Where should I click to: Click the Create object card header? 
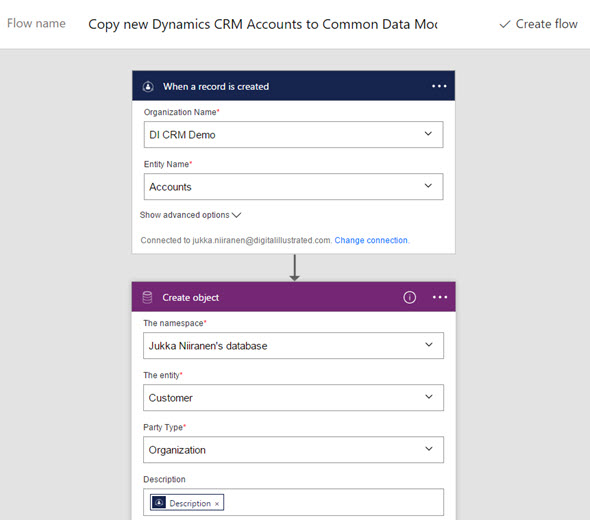(x=293, y=297)
